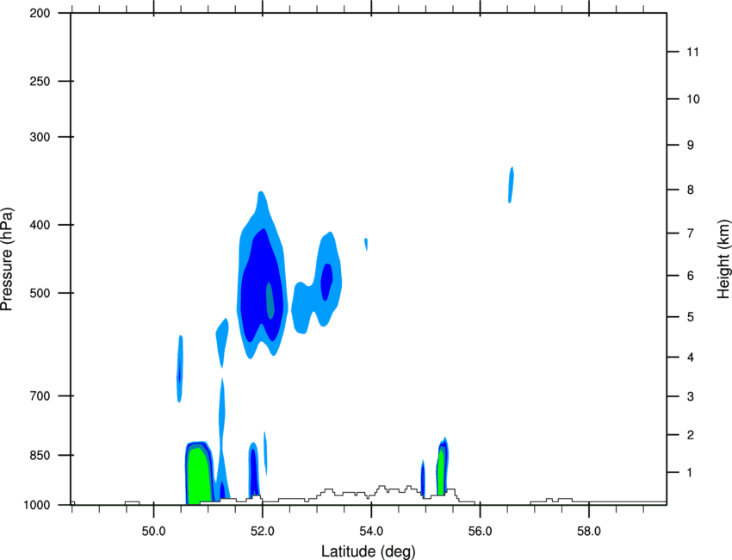The width and height of the screenshot is (732, 560).
Task: Click the 2 km height label
Action: click(691, 435)
